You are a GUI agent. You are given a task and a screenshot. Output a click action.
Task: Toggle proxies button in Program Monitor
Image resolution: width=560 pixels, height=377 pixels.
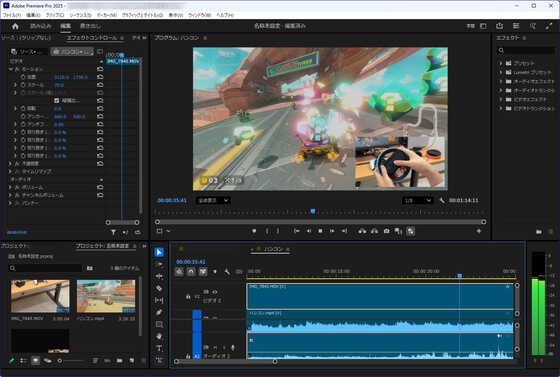[x=411, y=231]
